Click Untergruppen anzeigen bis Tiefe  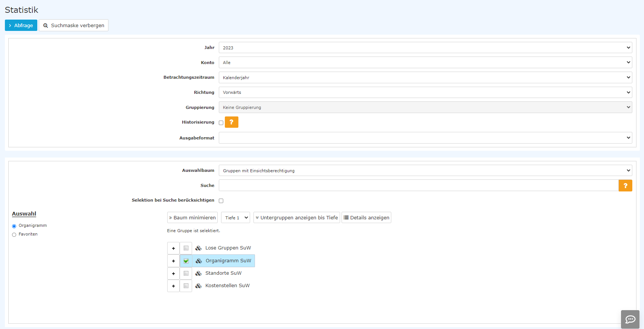coord(297,217)
